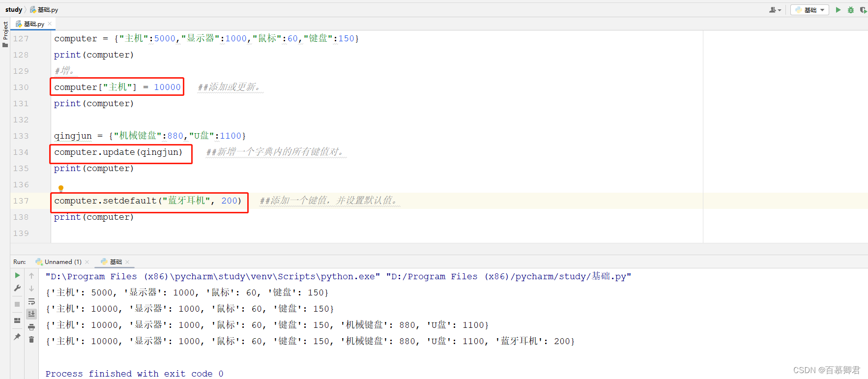Click print(computer) on line 128
Viewport: 868px width, 379px height.
[x=94, y=55]
